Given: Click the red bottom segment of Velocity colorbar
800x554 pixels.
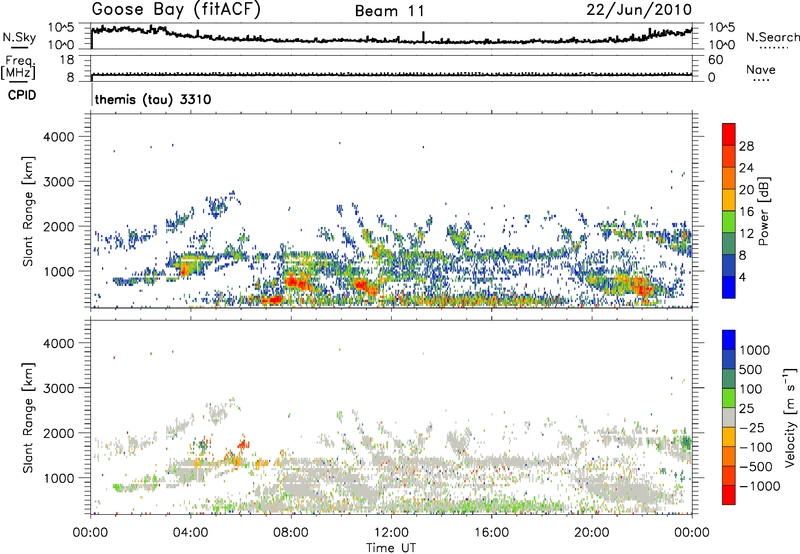Looking at the screenshot, I should coord(729,495).
